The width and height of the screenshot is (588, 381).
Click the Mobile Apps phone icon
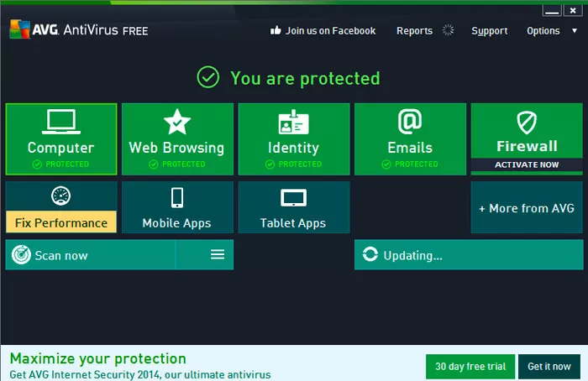click(177, 197)
